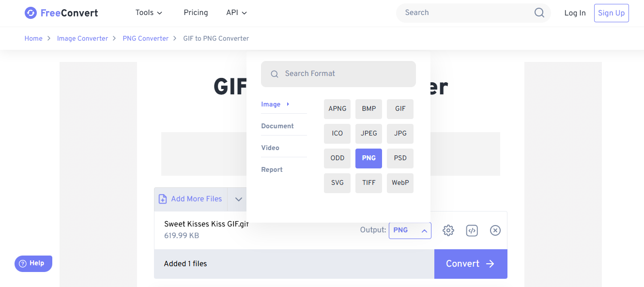Click the Sign Up button
Image resolution: width=644 pixels, height=287 pixels.
point(611,13)
